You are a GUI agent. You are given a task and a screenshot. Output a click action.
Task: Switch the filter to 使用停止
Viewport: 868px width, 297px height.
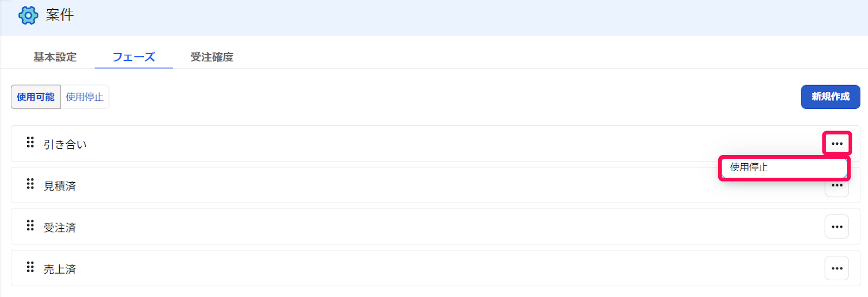point(85,97)
